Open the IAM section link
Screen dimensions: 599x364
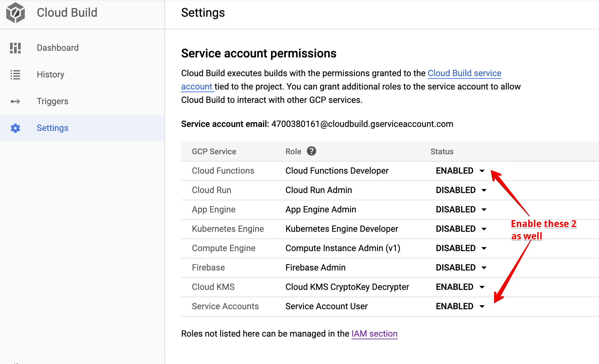click(x=374, y=334)
